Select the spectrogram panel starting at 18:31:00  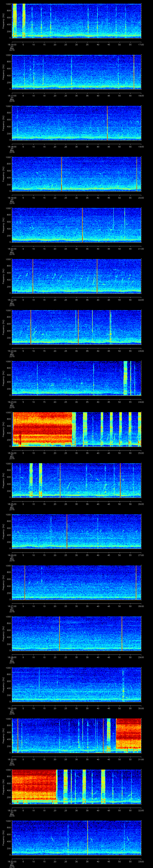point(77,786)
